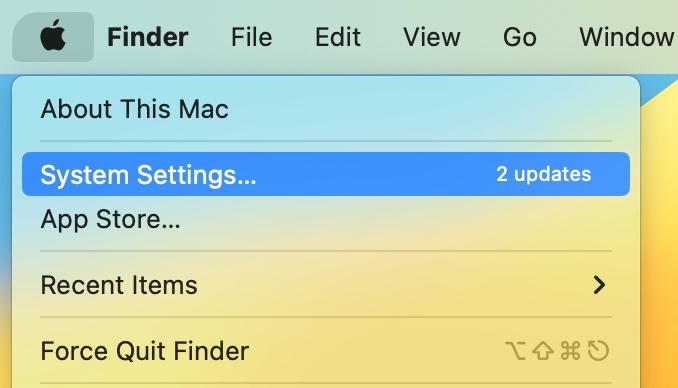Click the Command key glyph beside Force Quit
The width and height of the screenshot is (678, 388).
(570, 351)
